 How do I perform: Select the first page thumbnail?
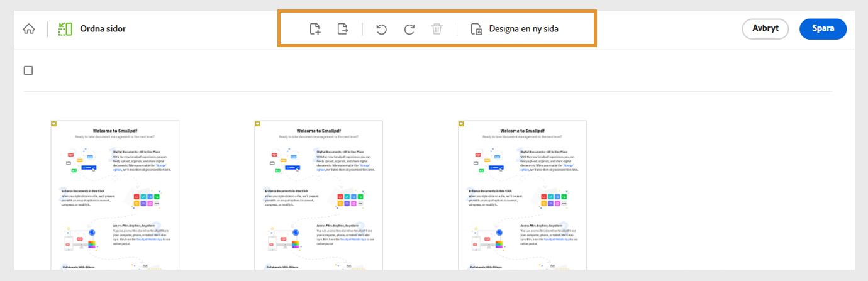tap(115, 195)
